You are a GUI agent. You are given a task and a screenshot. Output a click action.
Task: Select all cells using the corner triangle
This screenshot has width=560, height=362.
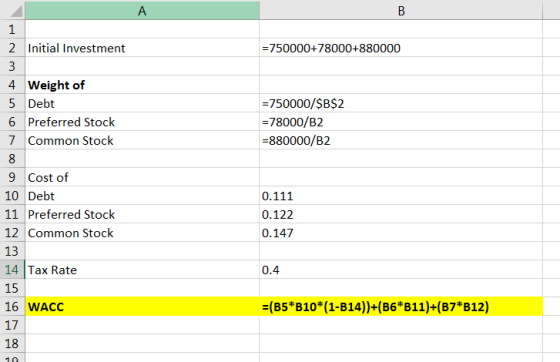[16, 11]
